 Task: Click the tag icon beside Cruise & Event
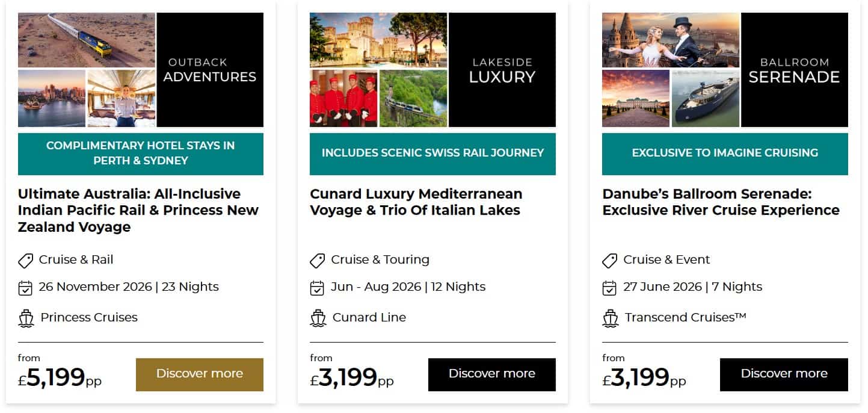609,261
